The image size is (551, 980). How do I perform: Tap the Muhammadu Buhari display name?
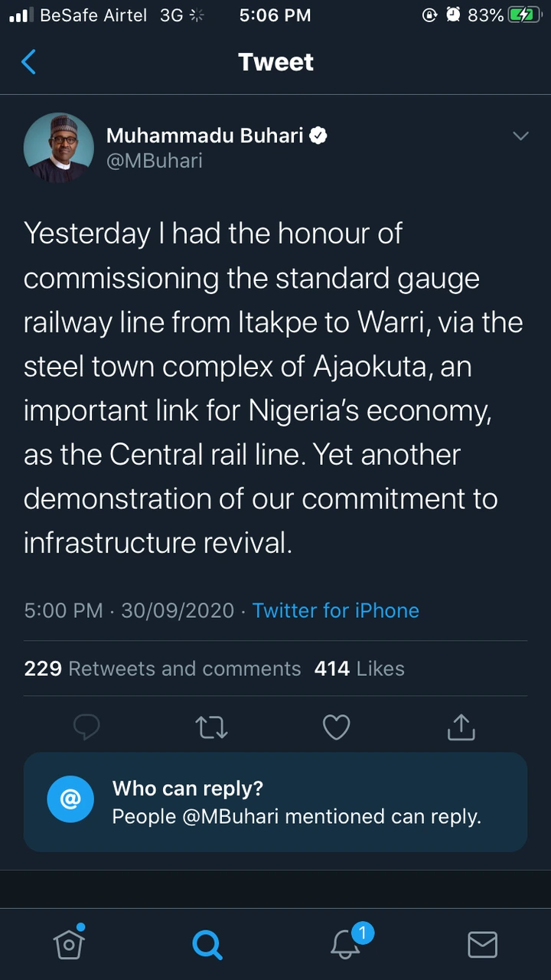click(x=204, y=136)
